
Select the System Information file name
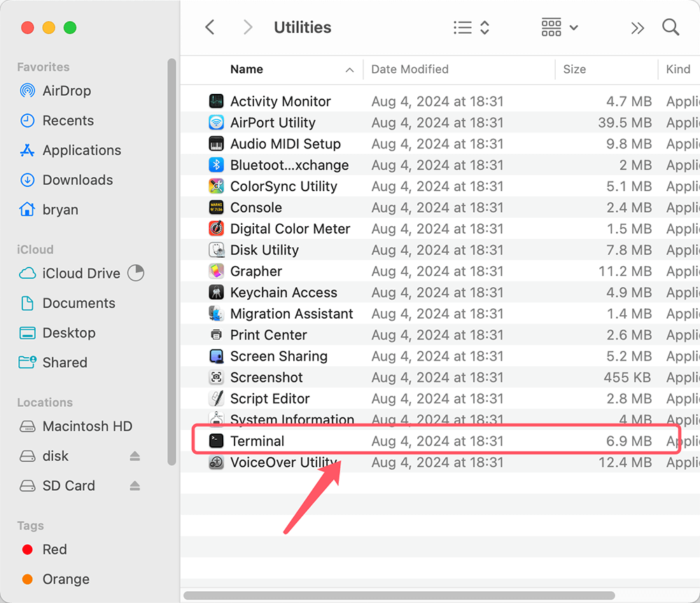pos(292,419)
